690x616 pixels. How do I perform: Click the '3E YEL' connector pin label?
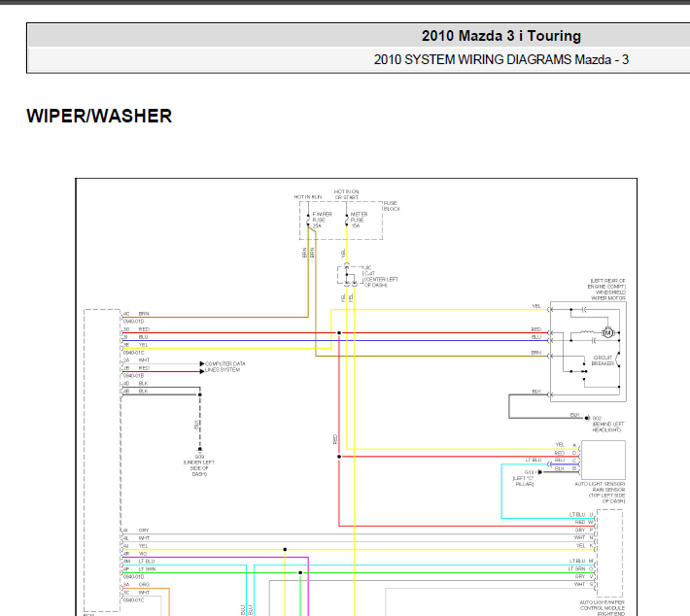(x=135, y=345)
